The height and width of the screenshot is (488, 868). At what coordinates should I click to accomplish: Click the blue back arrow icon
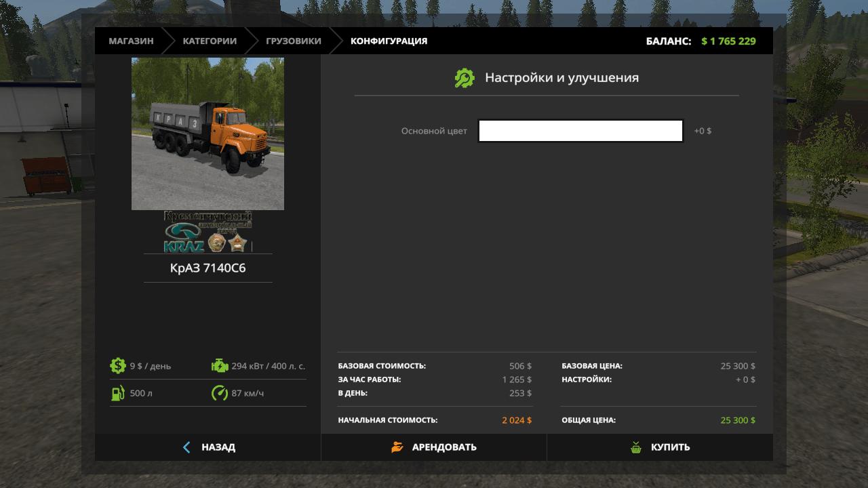pos(186,447)
